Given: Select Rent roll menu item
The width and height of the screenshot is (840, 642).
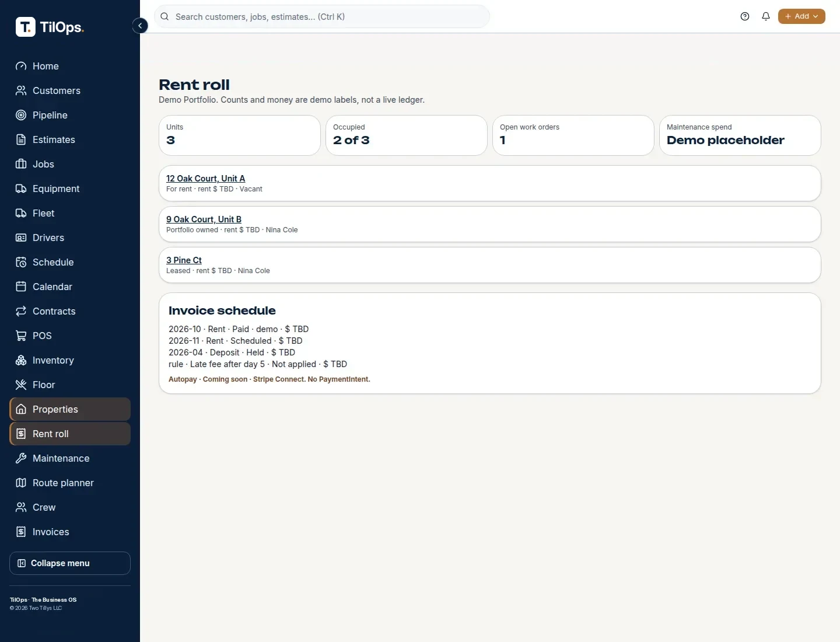Looking at the screenshot, I should tap(70, 434).
